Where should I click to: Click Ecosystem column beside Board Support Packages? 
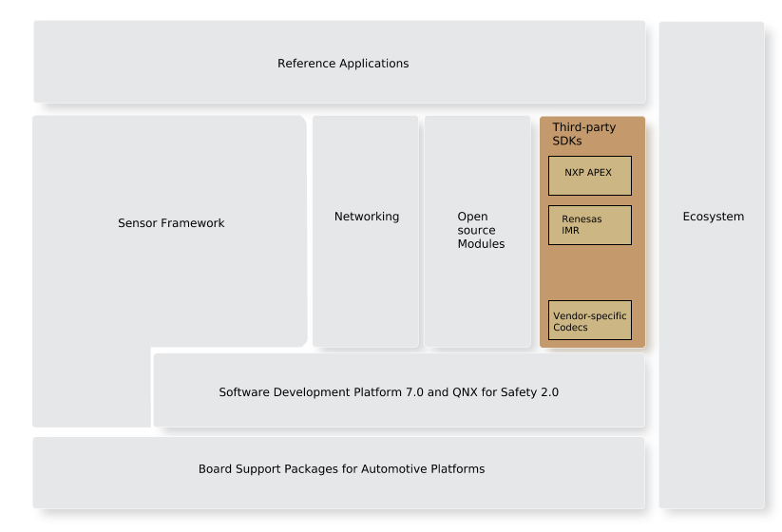712,469
